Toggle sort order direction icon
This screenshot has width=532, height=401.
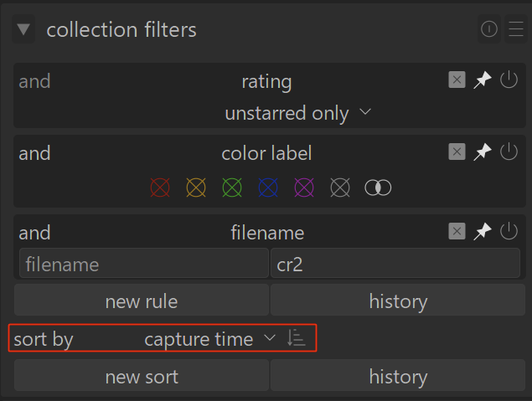[x=296, y=338]
